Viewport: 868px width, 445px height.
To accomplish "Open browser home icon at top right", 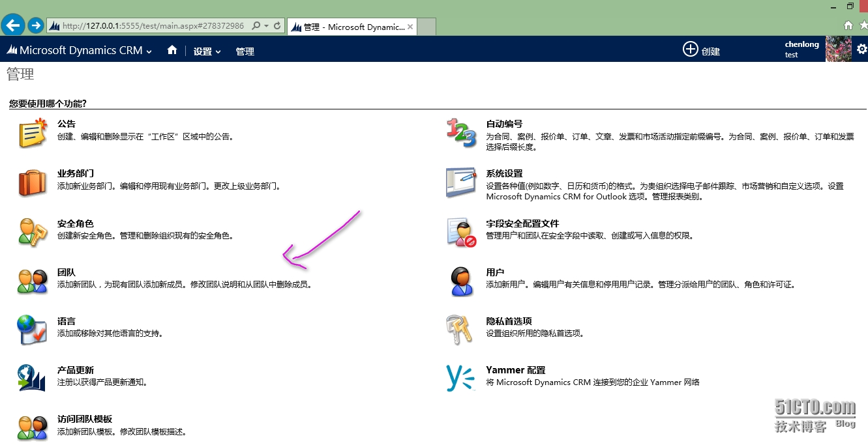I will [x=848, y=25].
